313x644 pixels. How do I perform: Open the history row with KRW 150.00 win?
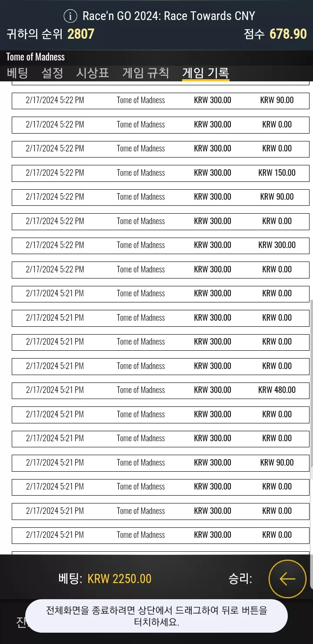click(x=160, y=173)
